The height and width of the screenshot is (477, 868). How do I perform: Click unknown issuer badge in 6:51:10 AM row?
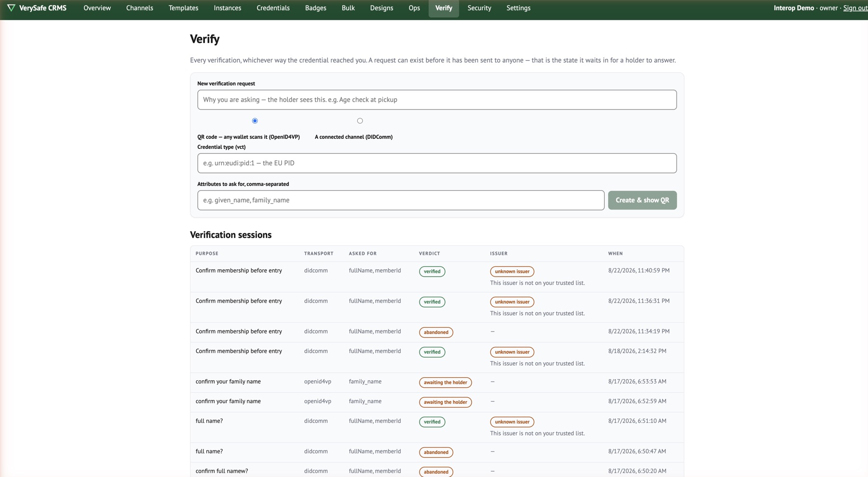(512, 422)
